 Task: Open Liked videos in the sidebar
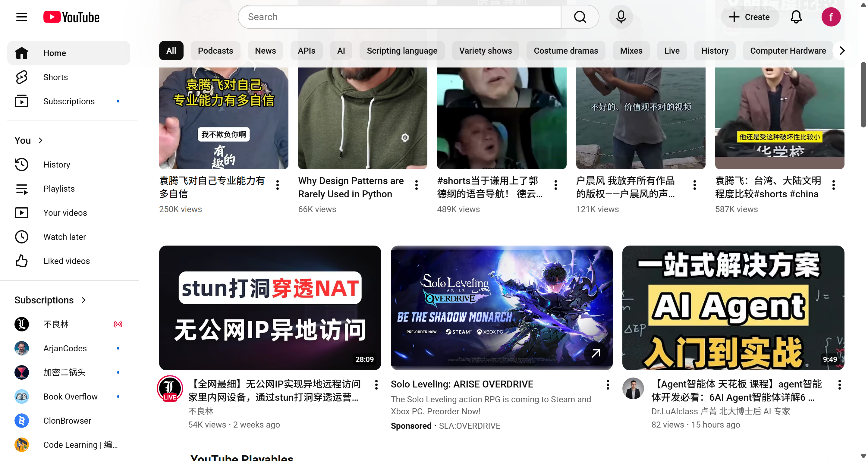tap(66, 261)
